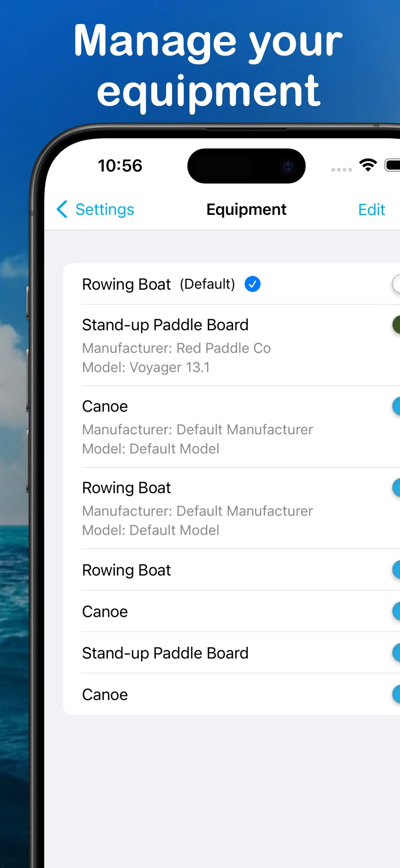Tap the blue checkmark beside Rowing Boat (Default)
Screen dimensions: 400x868
[252, 284]
